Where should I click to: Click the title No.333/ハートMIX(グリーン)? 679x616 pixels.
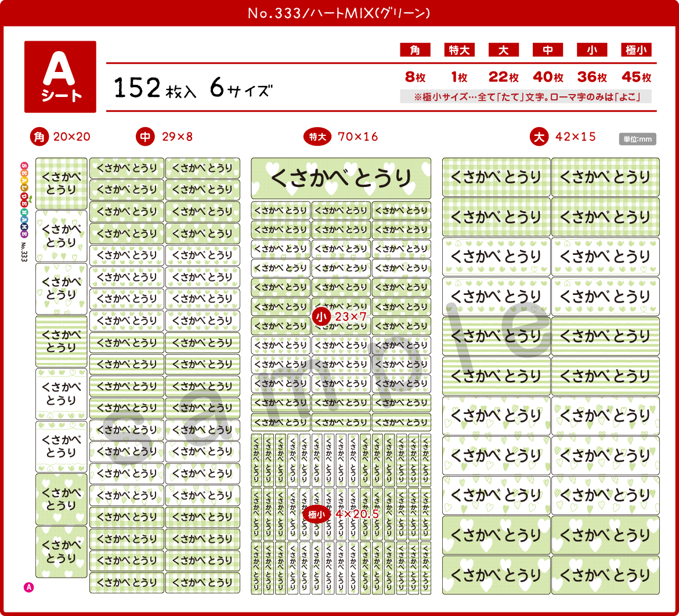[339, 13]
